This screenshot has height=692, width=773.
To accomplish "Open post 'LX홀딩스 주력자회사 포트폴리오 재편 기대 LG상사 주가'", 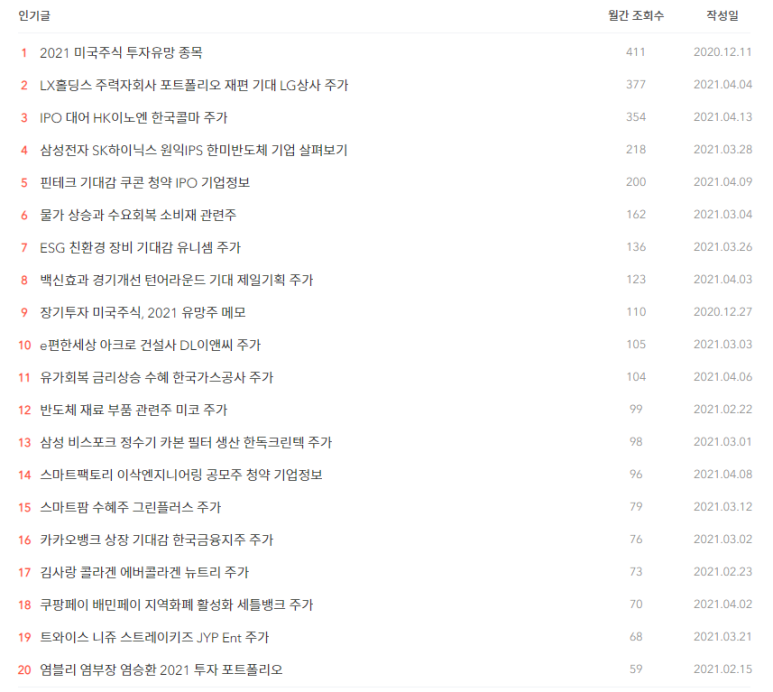I will click(194, 85).
